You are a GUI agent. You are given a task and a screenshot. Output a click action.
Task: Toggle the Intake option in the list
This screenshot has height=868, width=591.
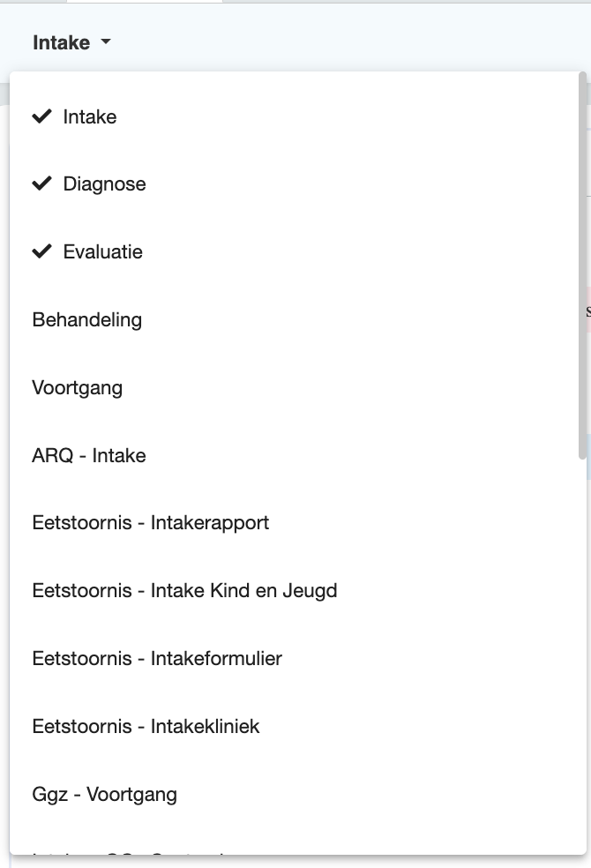[x=88, y=116]
